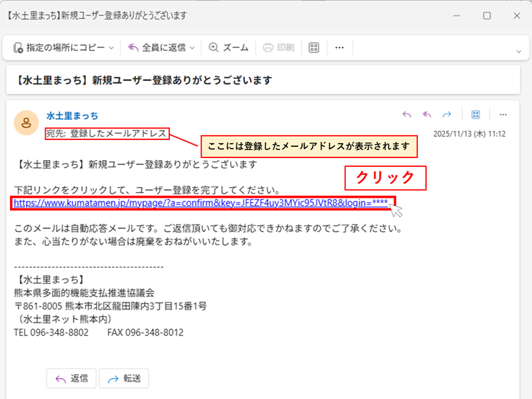Open the apps grid icon in the toolbar

(x=315, y=48)
